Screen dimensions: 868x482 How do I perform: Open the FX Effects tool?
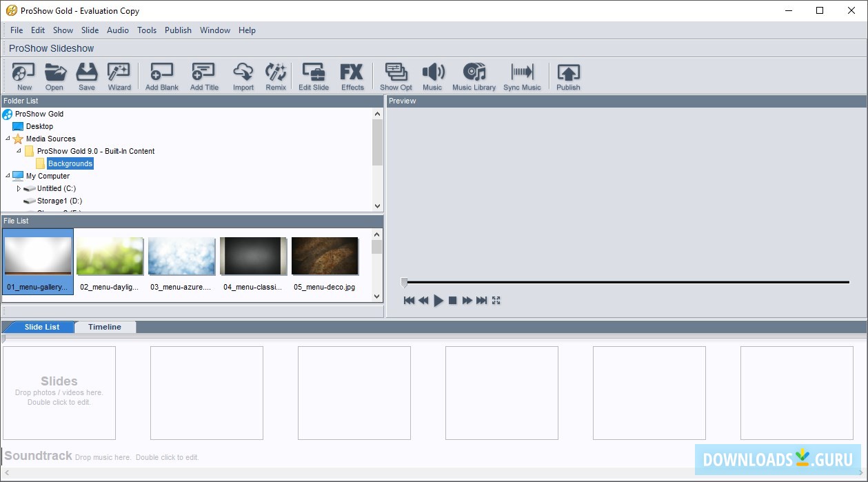(x=352, y=76)
